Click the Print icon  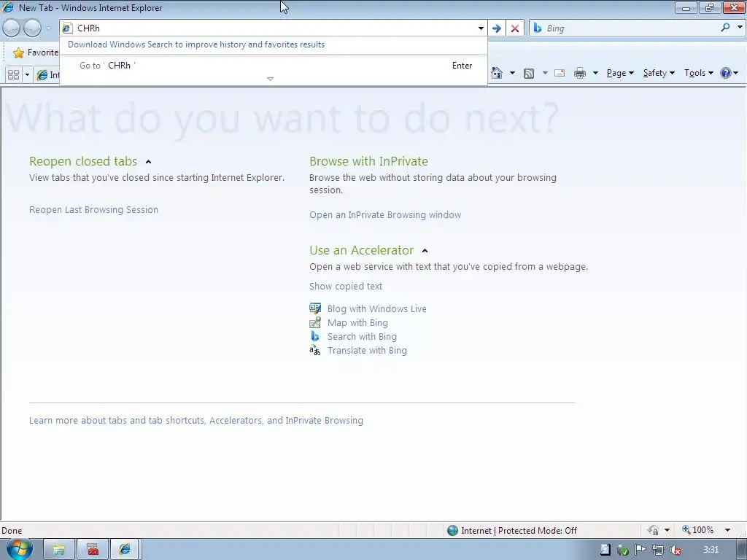pos(580,73)
